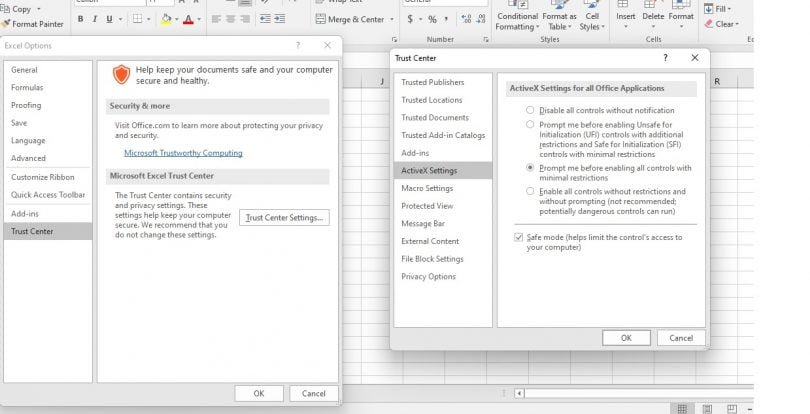Select Formulas in Excel Options
810x414 pixels.
pyautogui.click(x=48, y=87)
